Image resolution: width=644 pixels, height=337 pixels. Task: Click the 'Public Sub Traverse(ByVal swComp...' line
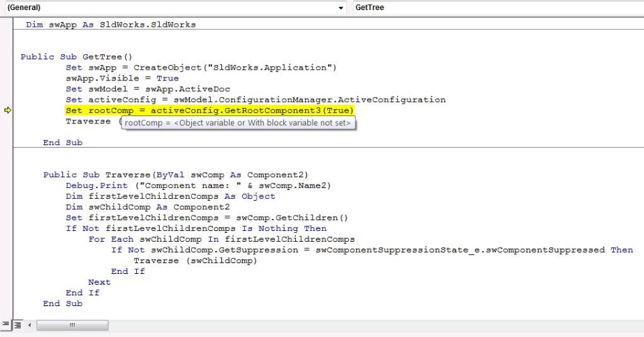(x=176, y=175)
